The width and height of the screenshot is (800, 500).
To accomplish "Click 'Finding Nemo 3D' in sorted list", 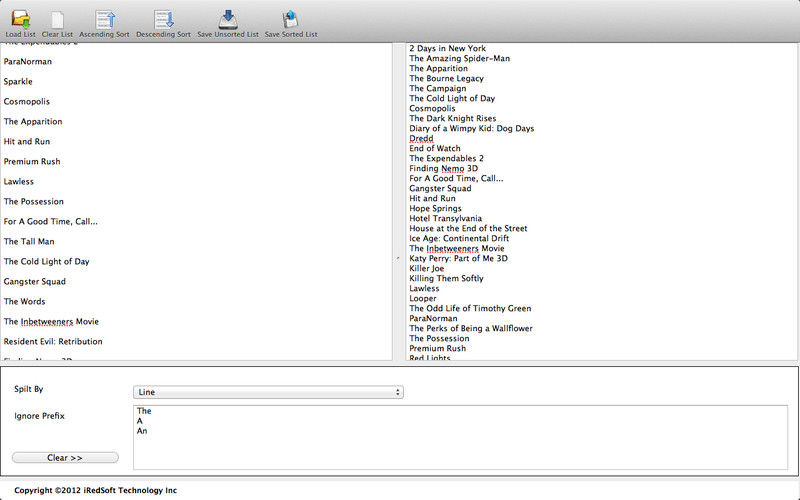I will 443,168.
